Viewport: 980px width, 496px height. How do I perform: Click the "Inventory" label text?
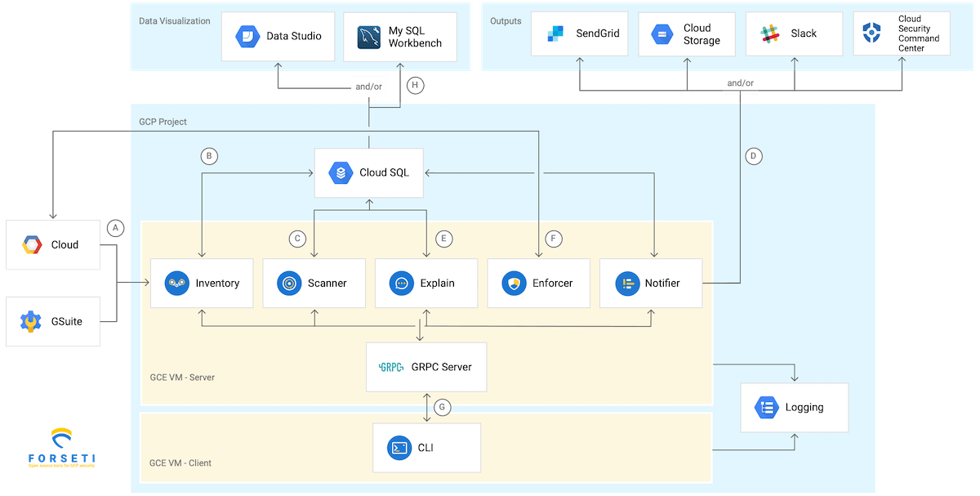tap(217, 283)
